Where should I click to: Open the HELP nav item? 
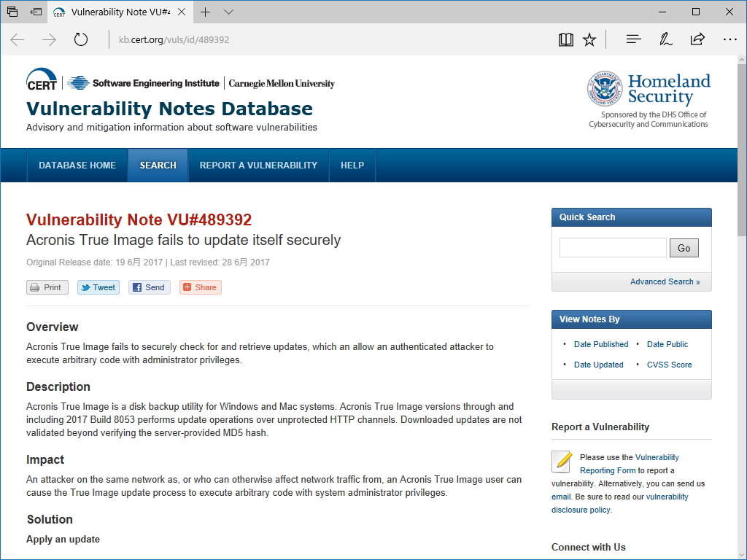tap(352, 166)
